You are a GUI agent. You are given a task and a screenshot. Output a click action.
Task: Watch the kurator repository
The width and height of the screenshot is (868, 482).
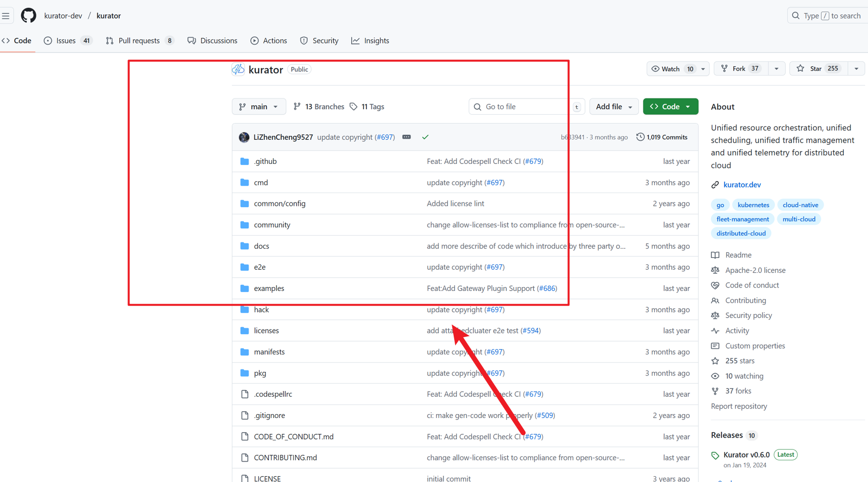click(672, 69)
